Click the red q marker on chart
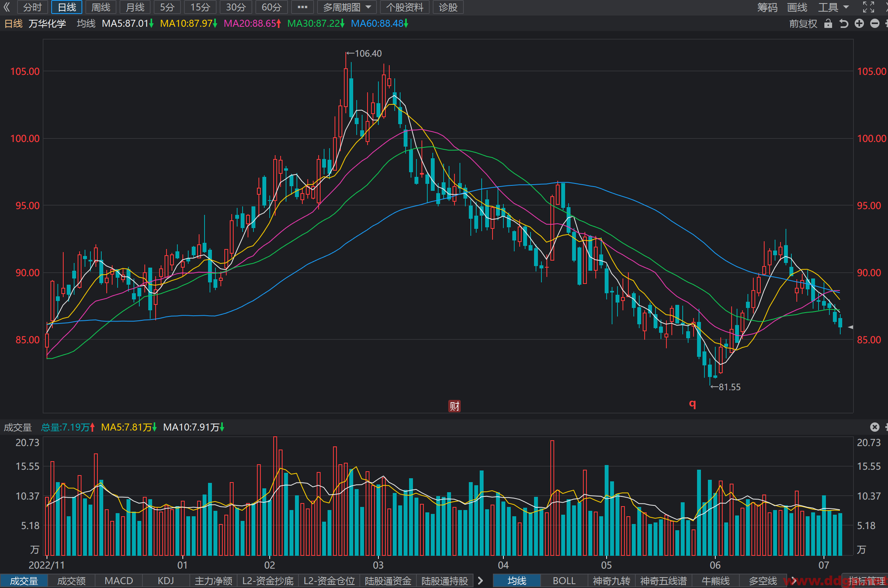 [x=692, y=404]
